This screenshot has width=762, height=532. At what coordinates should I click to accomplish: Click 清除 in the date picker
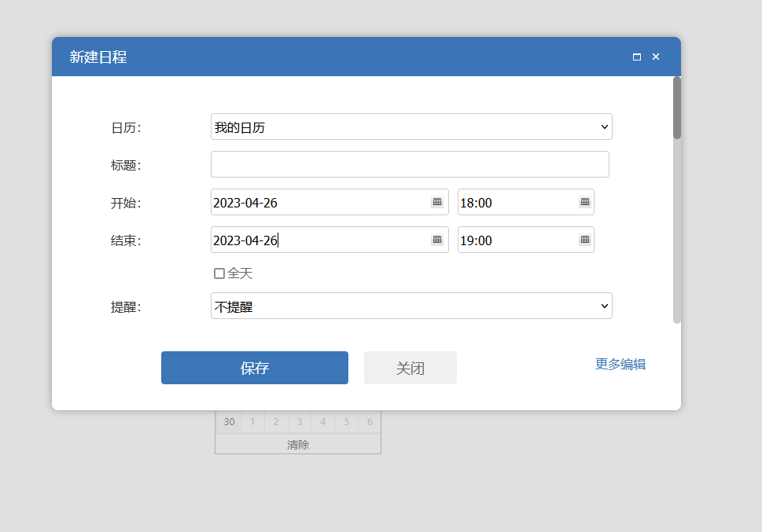pyautogui.click(x=298, y=445)
